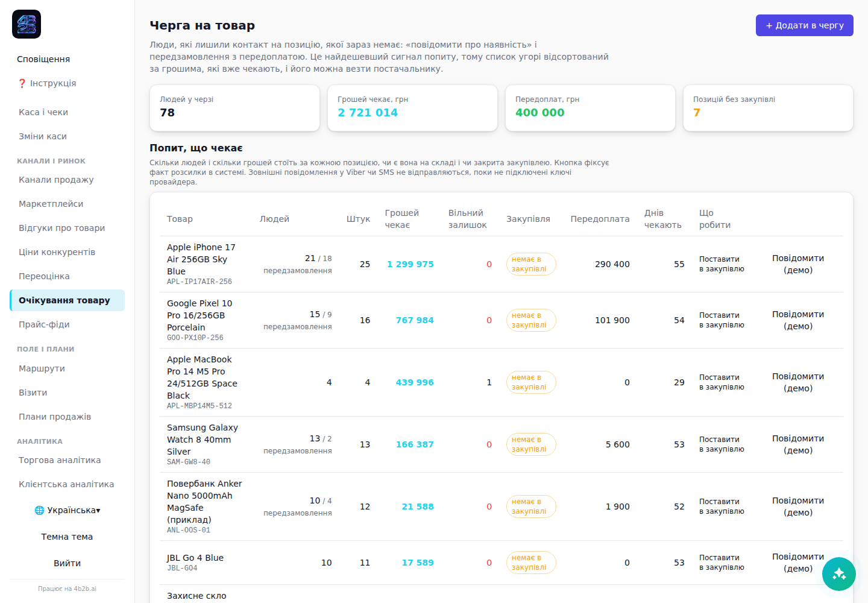
Task: Click the amount 166 387
Action: pos(415,444)
